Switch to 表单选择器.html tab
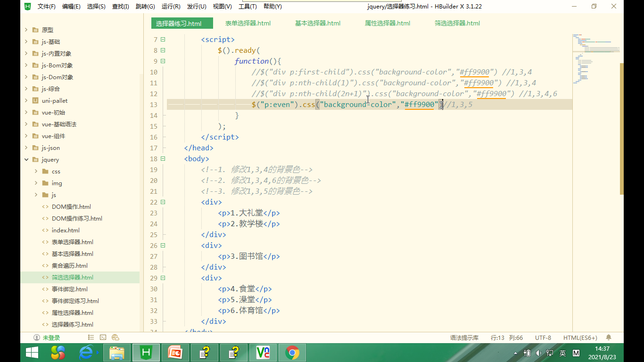The width and height of the screenshot is (644, 362). coord(248,23)
